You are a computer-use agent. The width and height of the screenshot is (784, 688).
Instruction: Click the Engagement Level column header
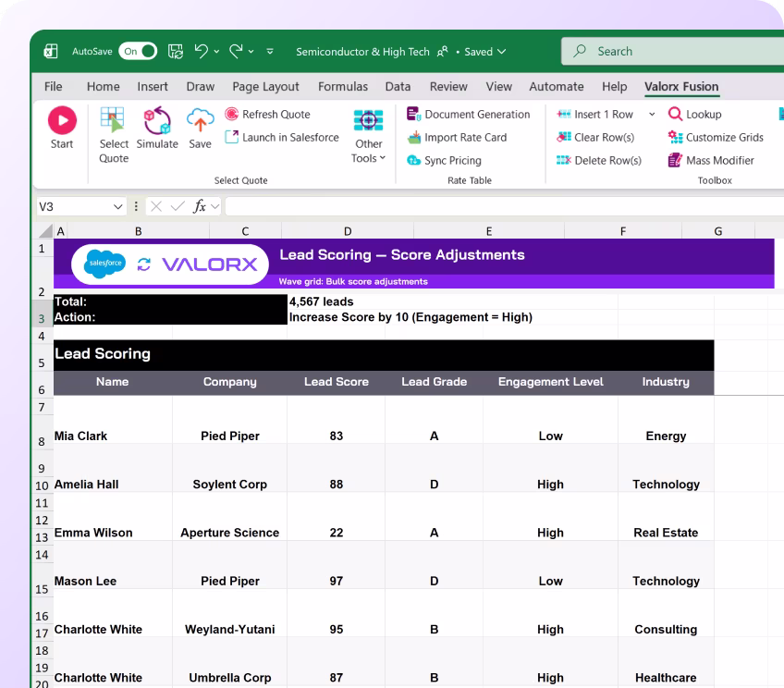(550, 382)
